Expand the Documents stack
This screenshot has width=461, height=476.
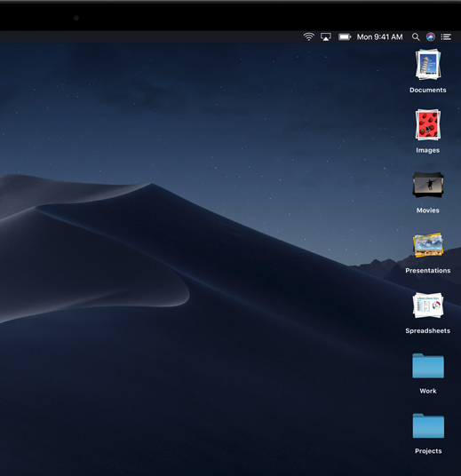[428, 65]
